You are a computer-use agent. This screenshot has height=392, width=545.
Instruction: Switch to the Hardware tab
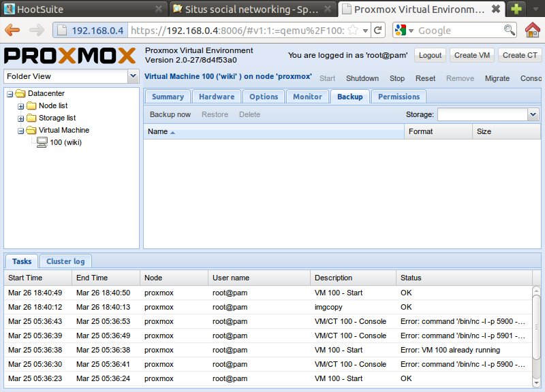(216, 97)
